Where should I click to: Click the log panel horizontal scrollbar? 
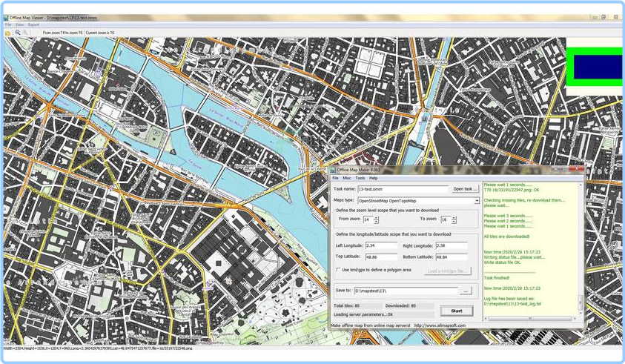coord(530,319)
